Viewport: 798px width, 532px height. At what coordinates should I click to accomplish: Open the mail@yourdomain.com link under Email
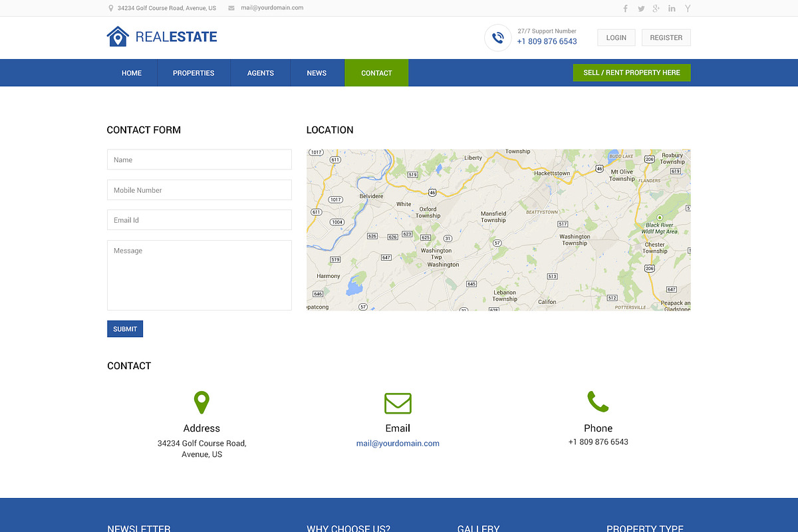tap(398, 444)
